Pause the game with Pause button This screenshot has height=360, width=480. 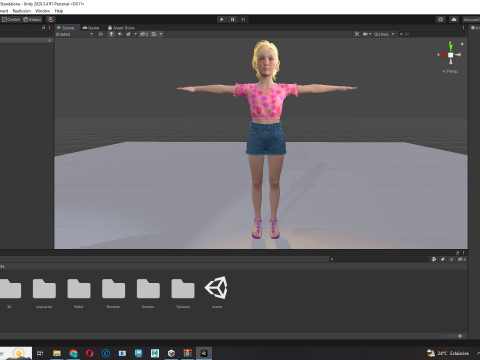[x=233, y=19]
